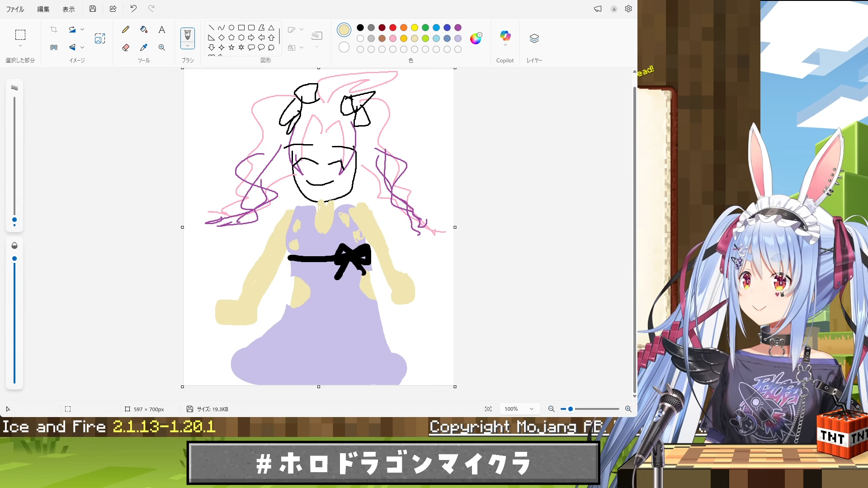
Task: Open the ファイル menu
Action: click(x=15, y=9)
